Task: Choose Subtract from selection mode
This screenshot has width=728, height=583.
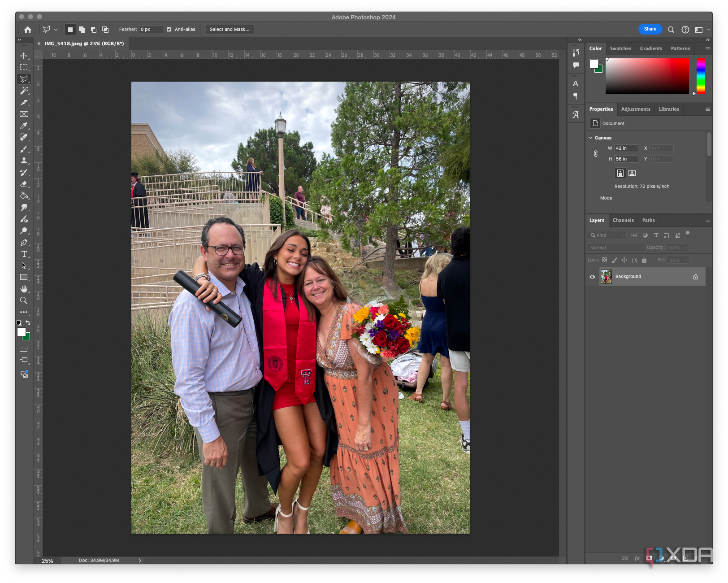Action: pyautogui.click(x=94, y=30)
